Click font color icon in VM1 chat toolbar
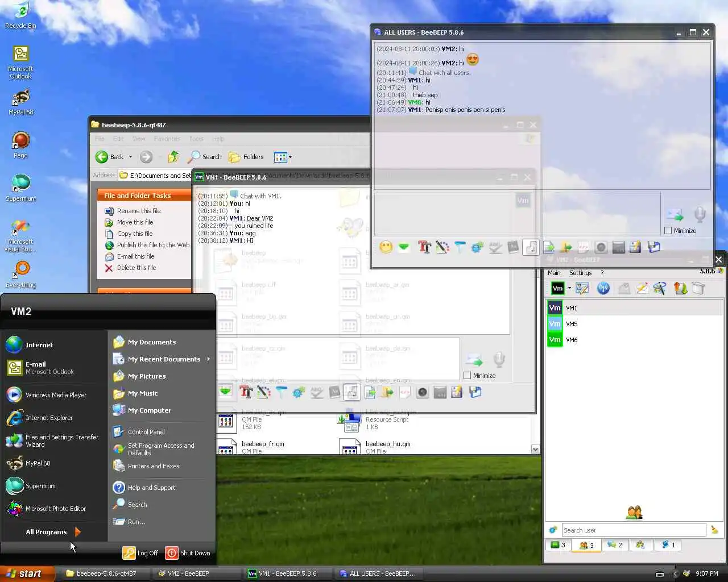 264,392
